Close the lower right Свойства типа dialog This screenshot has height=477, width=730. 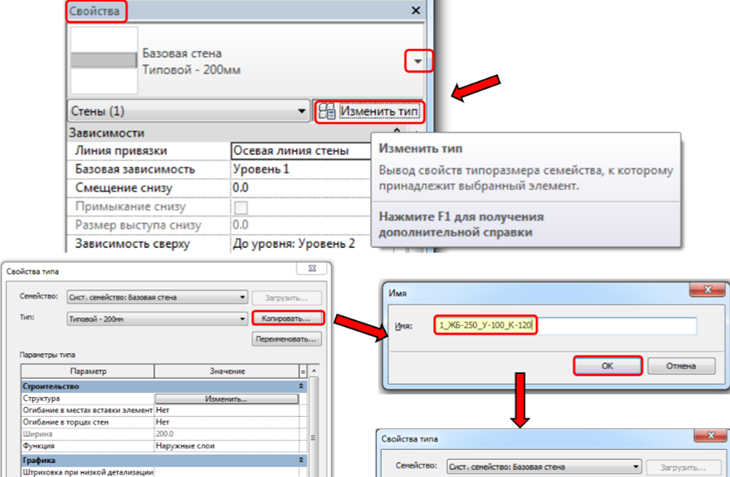coord(710,436)
